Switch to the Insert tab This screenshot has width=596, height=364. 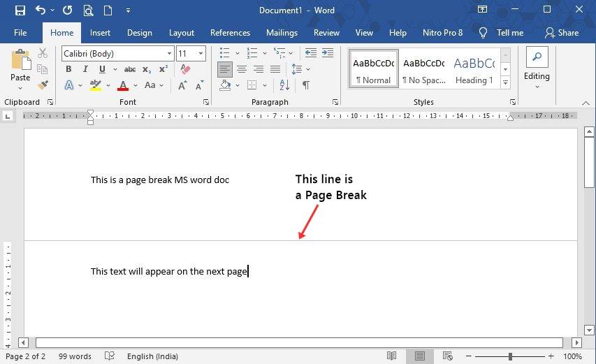coord(100,33)
